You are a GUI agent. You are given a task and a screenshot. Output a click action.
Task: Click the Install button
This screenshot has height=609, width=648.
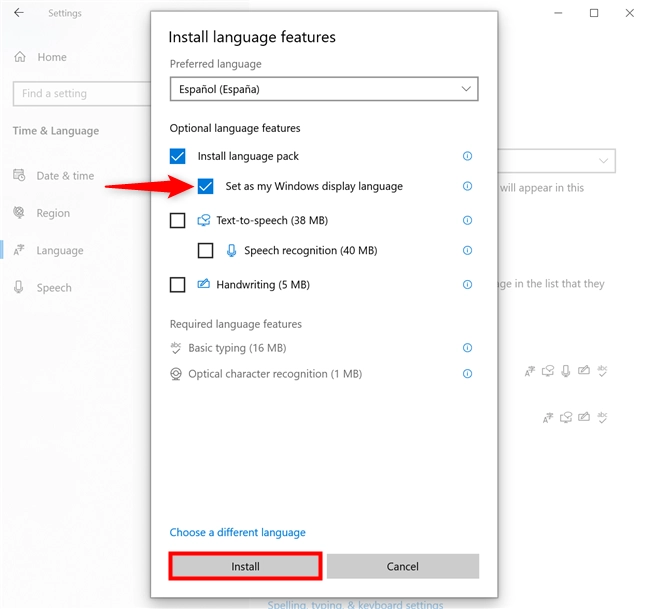tap(245, 566)
